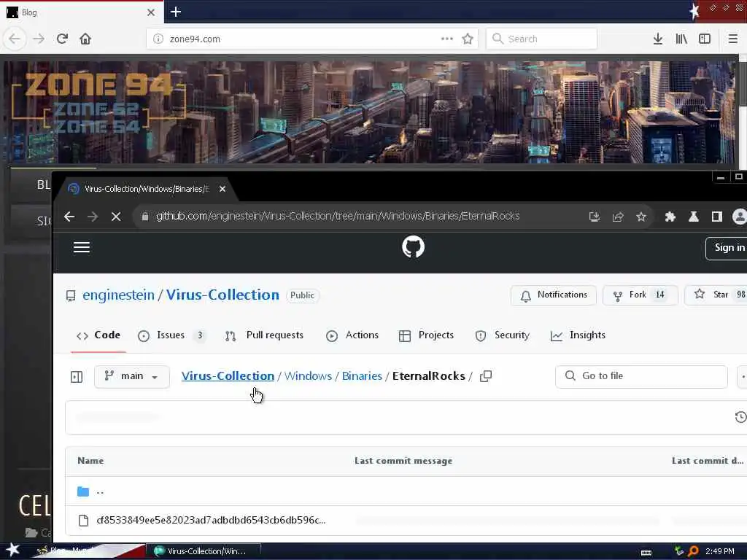The image size is (747, 560).
Task: Click Virus-Collection breadcrumb link
Action: point(228,376)
